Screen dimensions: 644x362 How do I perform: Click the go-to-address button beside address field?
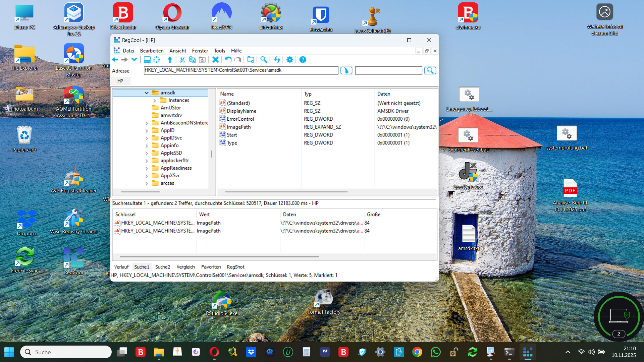(346, 70)
